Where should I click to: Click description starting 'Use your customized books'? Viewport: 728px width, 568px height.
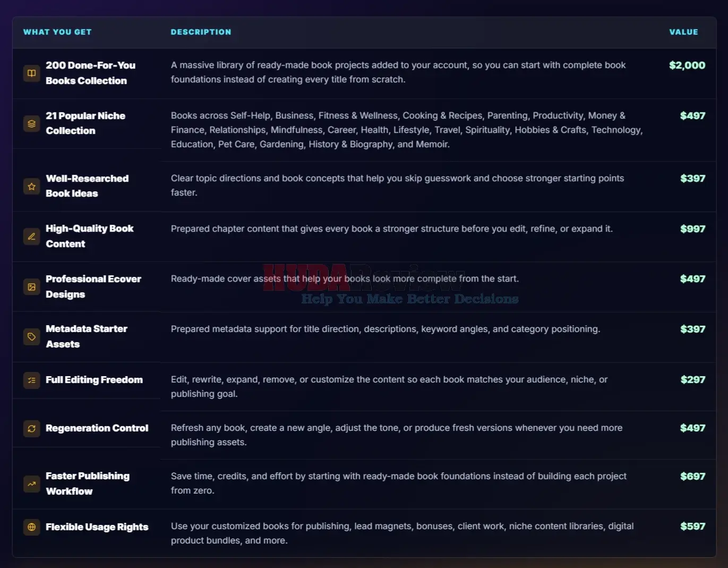[x=402, y=533]
